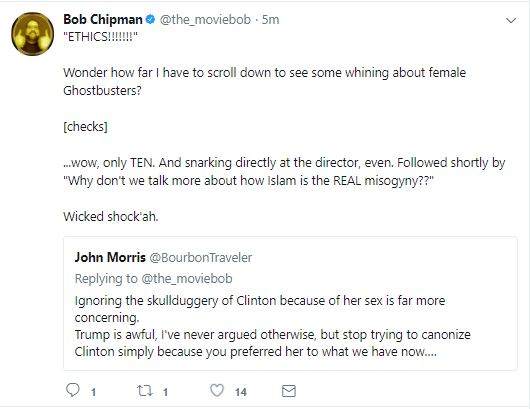Open the quoted tweet about Clinton skullduggery
This screenshot has width=530, height=409.
pyautogui.click(x=290, y=303)
